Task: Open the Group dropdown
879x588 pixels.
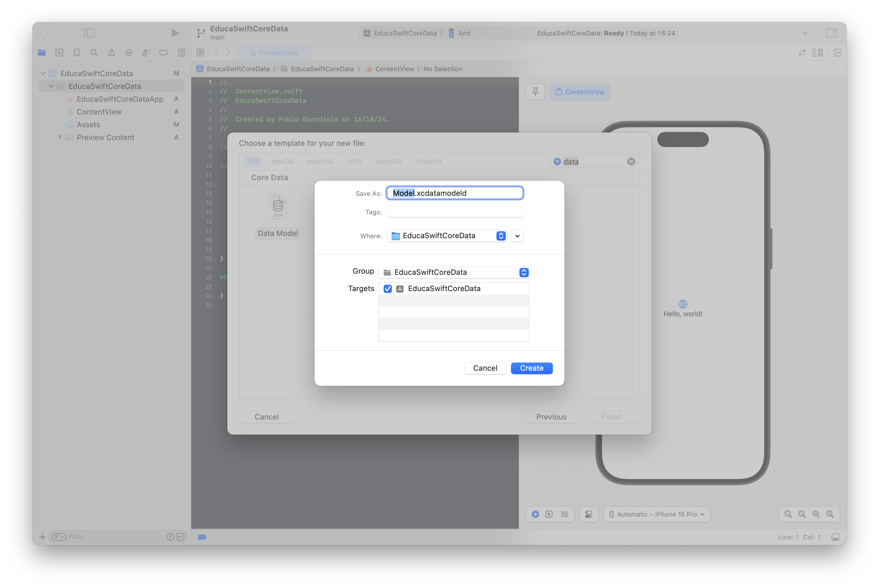Action: tap(453, 272)
